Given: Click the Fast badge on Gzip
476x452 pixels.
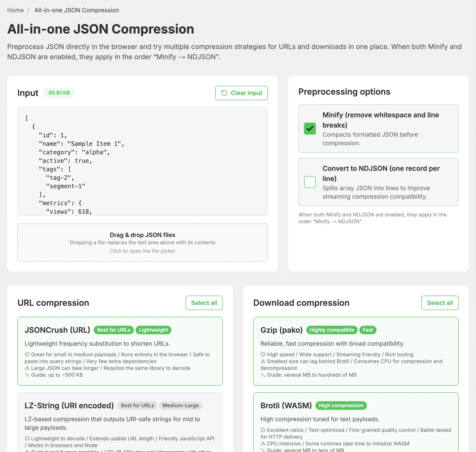Looking at the screenshot, I should click(x=368, y=330).
